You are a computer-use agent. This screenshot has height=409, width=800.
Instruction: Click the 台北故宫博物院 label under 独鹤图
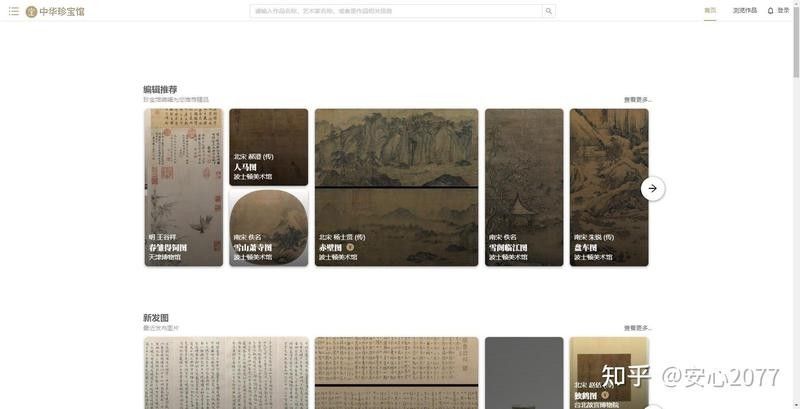click(x=596, y=405)
